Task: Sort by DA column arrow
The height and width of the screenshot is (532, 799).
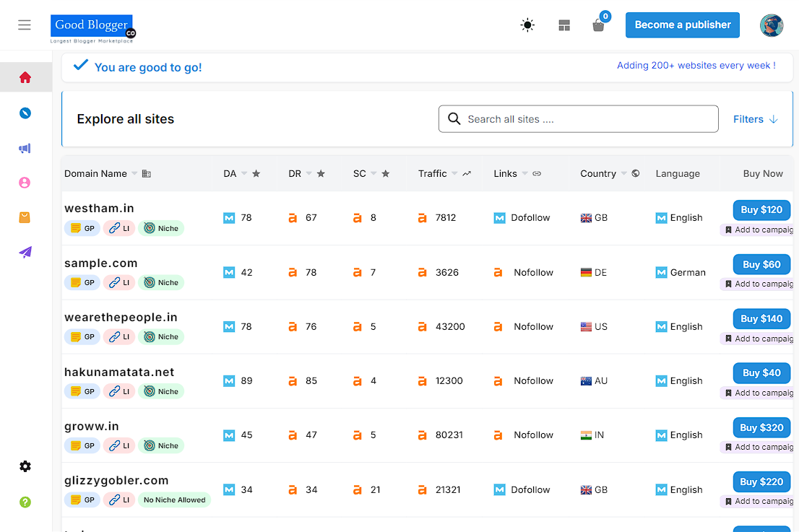Action: 244,173
